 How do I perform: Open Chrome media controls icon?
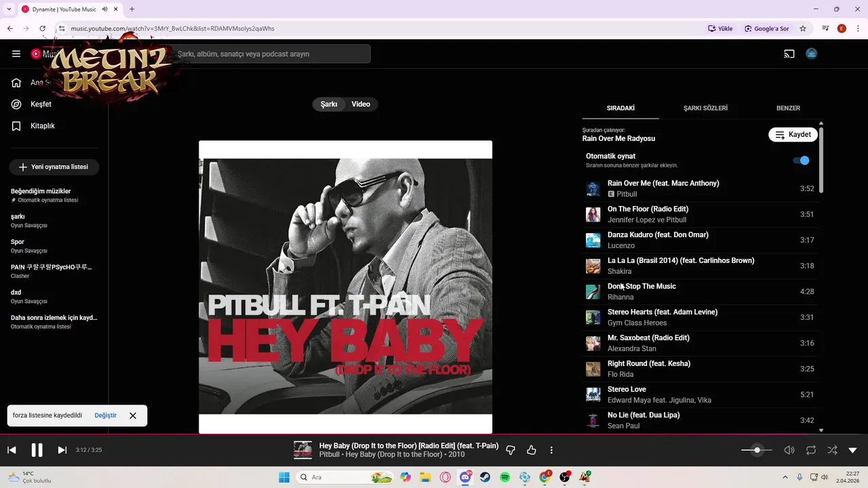(825, 28)
